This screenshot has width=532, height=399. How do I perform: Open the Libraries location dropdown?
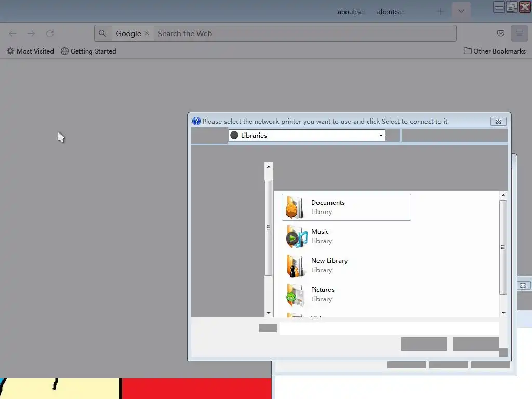point(307,136)
